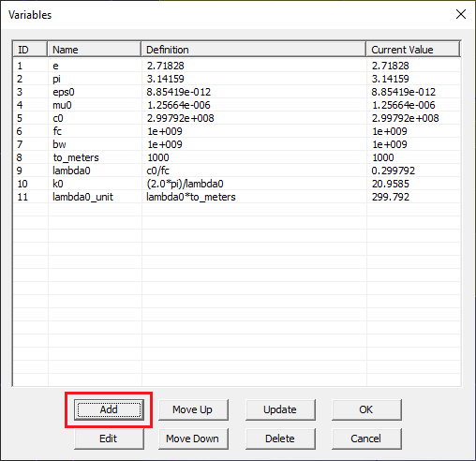This screenshot has height=461, width=476.
Task: Select the mu0 variable row
Action: [237, 105]
